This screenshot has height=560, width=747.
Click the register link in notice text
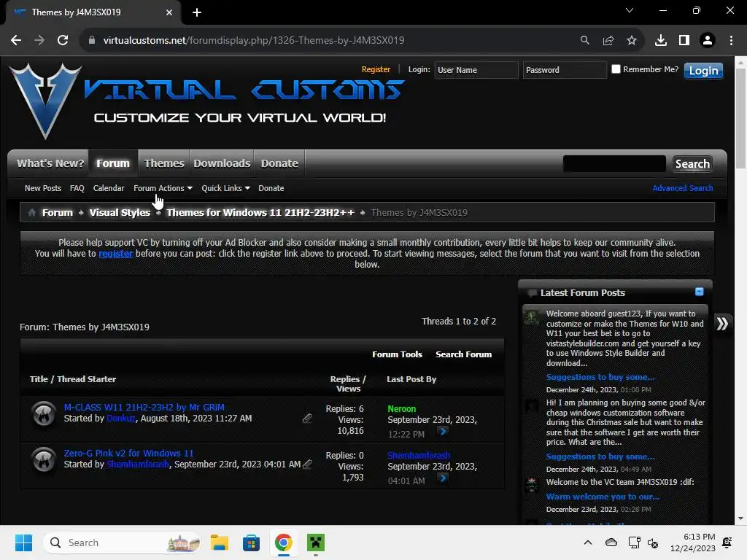pyautogui.click(x=115, y=254)
